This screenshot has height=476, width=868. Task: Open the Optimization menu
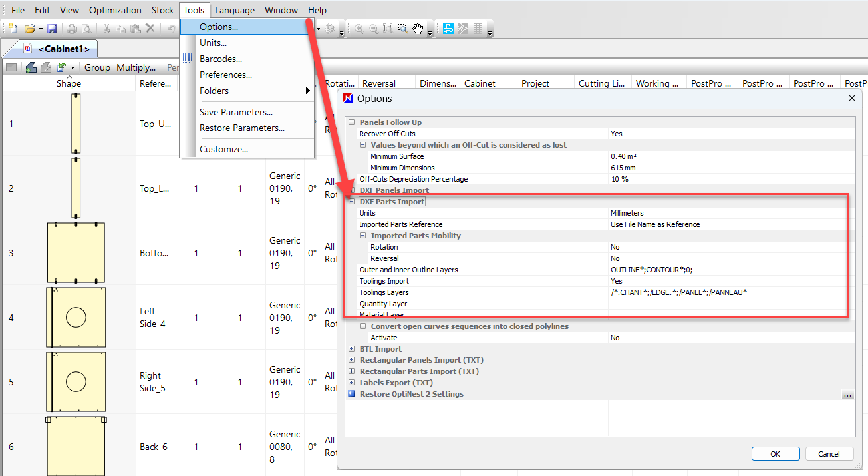pyautogui.click(x=115, y=10)
